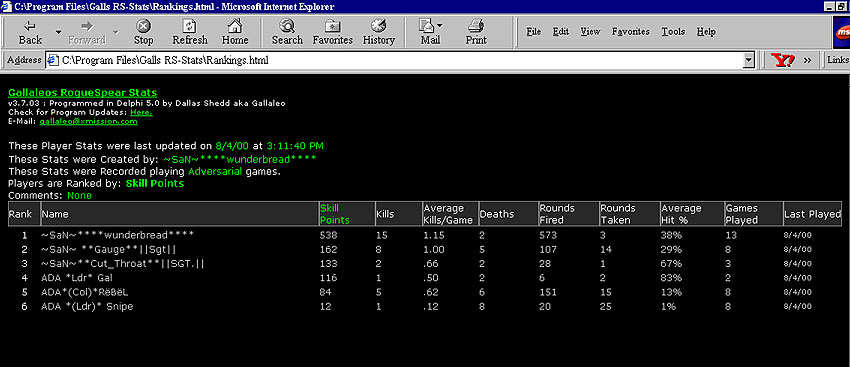
Task: Expand the address bar dropdown list
Action: click(x=749, y=60)
